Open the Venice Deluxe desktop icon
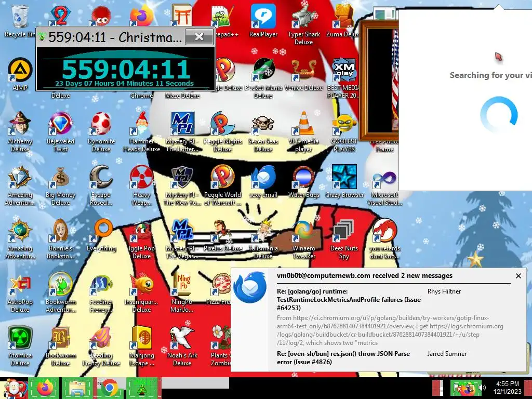The width and height of the screenshot is (532, 399). tap(303, 74)
